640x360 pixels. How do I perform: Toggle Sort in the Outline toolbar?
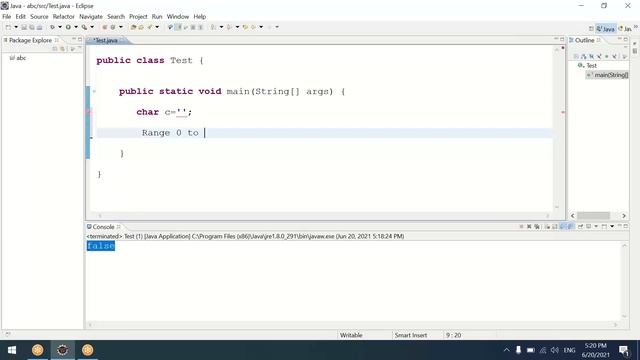[x=584, y=56]
